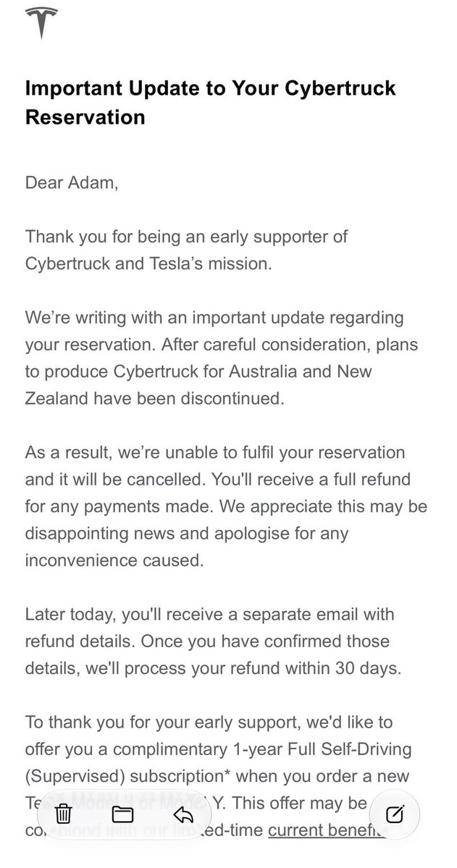Select the "Later today, you'll receive a separate email" line

tap(209, 614)
